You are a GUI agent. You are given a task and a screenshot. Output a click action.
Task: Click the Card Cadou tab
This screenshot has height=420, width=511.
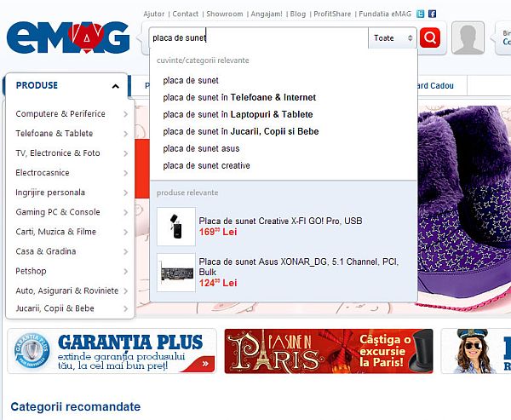tap(435, 86)
